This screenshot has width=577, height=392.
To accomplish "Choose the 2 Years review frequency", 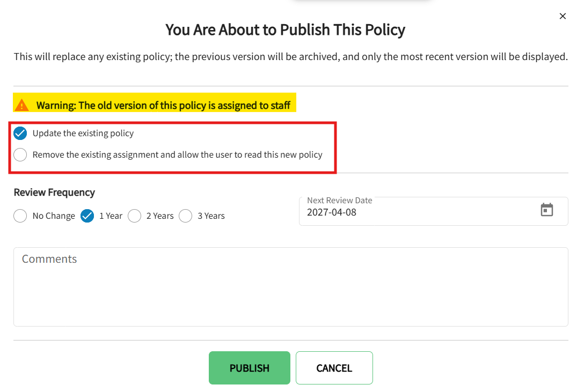I will pyautogui.click(x=134, y=216).
